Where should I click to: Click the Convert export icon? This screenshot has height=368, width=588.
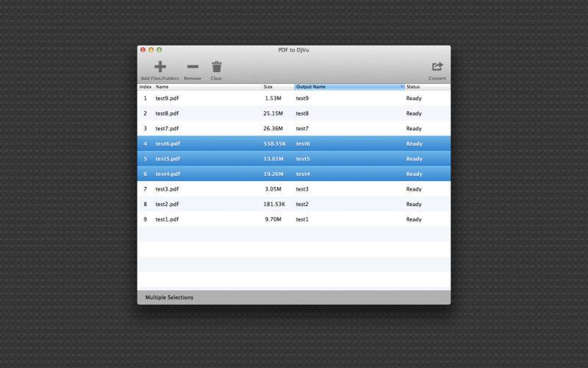coord(437,67)
